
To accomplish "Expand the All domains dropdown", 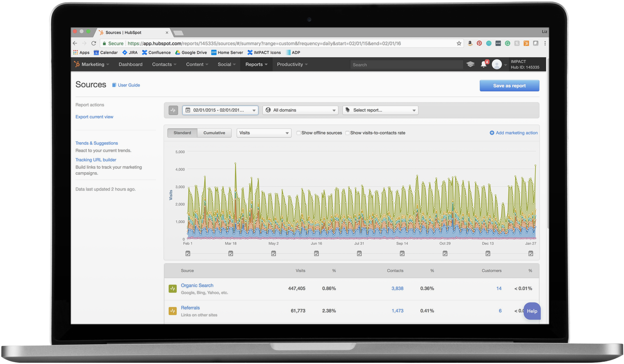I will click(300, 110).
